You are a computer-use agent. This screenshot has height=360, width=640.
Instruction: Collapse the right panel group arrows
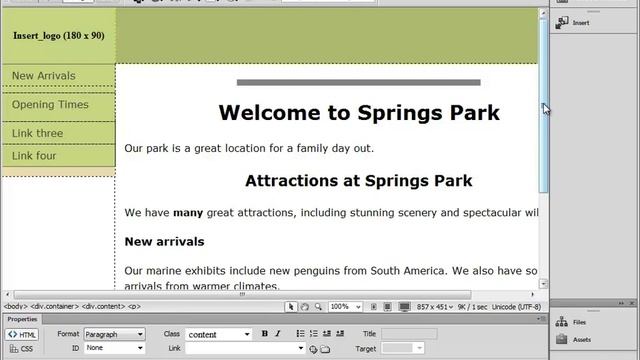pyautogui.click(x=621, y=303)
